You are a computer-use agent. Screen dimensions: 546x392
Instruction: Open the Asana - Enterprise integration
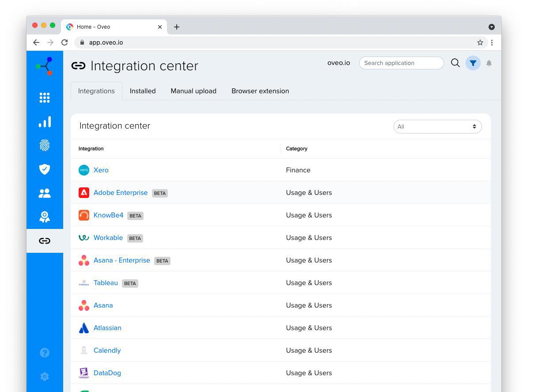pos(121,260)
